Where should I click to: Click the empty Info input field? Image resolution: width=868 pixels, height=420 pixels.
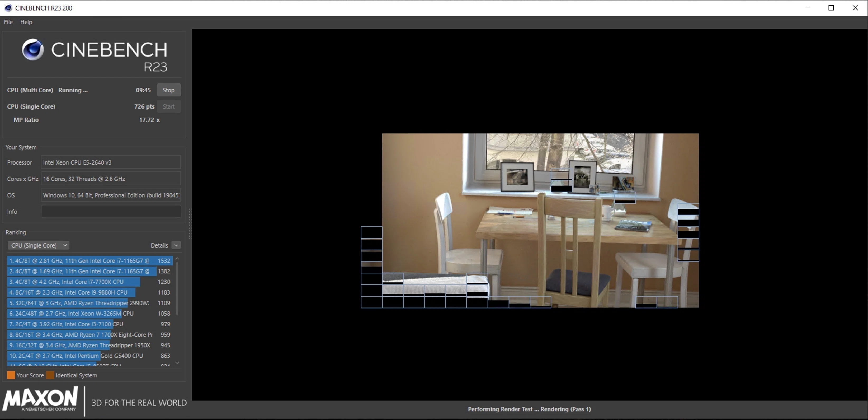tap(111, 212)
